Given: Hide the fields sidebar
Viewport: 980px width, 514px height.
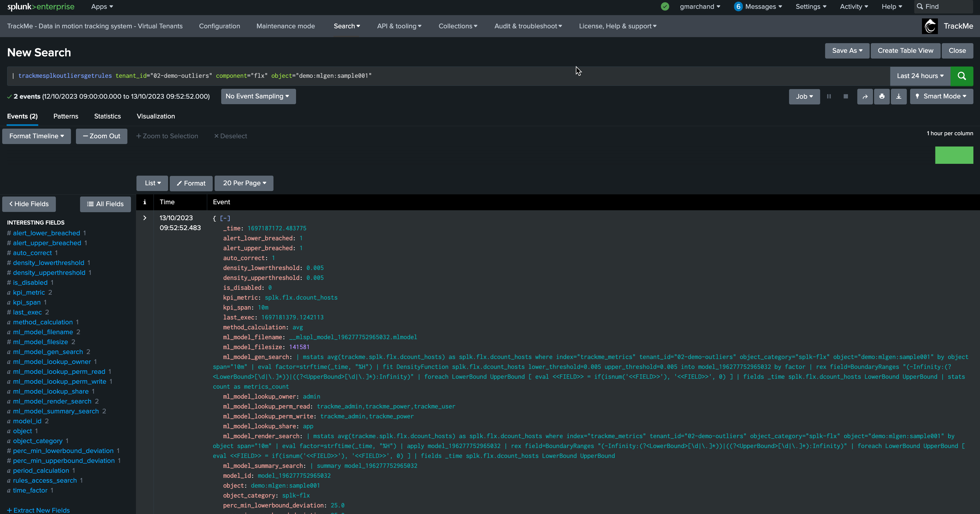Looking at the screenshot, I should click(x=29, y=204).
